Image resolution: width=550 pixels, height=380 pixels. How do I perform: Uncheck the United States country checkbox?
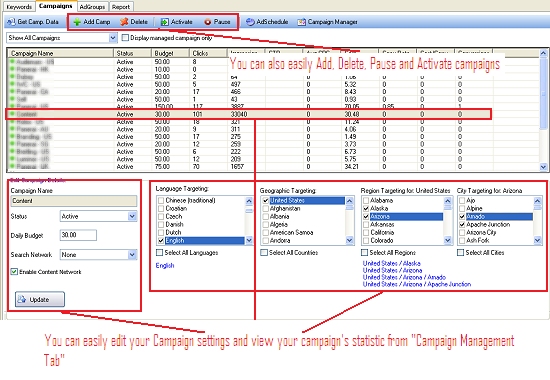tap(266, 200)
